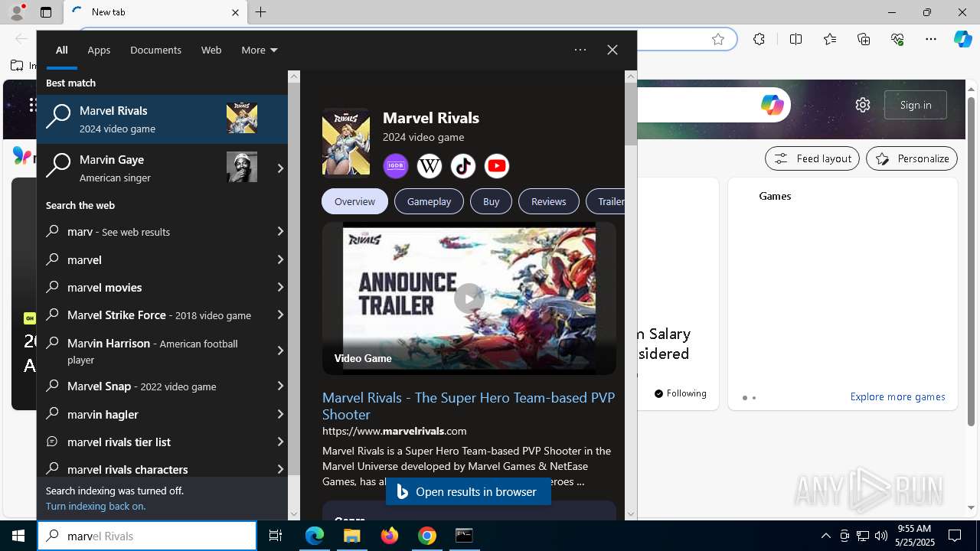Open the notification center icon
Viewport: 980px width, 551px height.
pyautogui.click(x=955, y=536)
